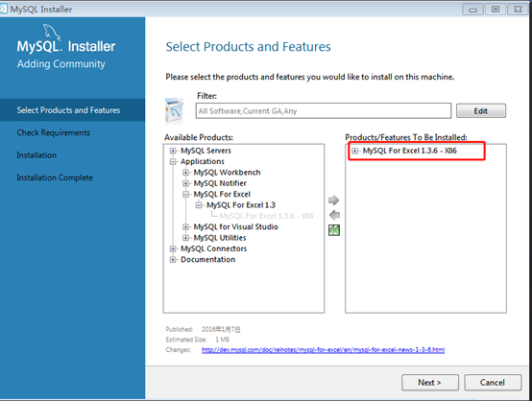Select MySQL For Excel 1.3 tree label
This screenshot has height=401, width=532.
(x=241, y=205)
